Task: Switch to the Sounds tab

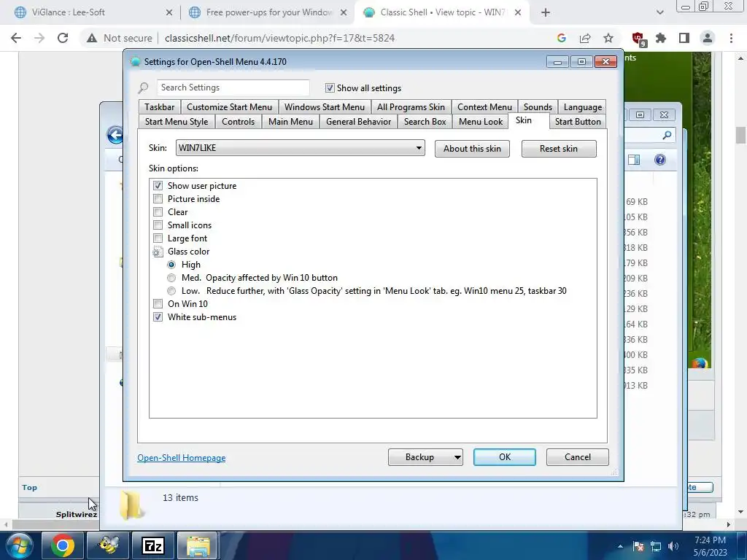Action: click(538, 107)
